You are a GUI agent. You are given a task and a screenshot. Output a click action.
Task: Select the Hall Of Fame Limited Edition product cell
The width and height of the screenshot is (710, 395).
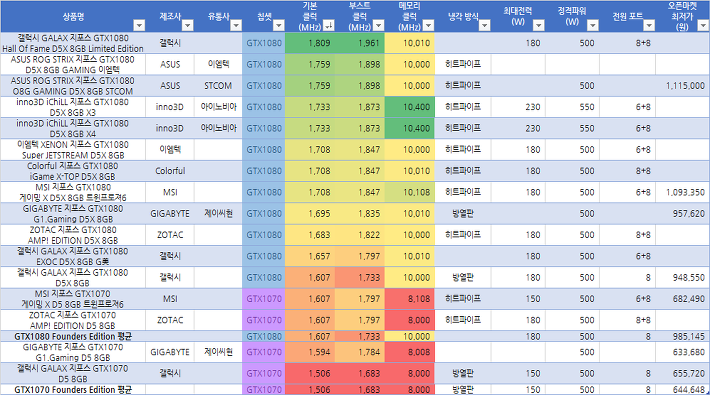tap(73, 43)
